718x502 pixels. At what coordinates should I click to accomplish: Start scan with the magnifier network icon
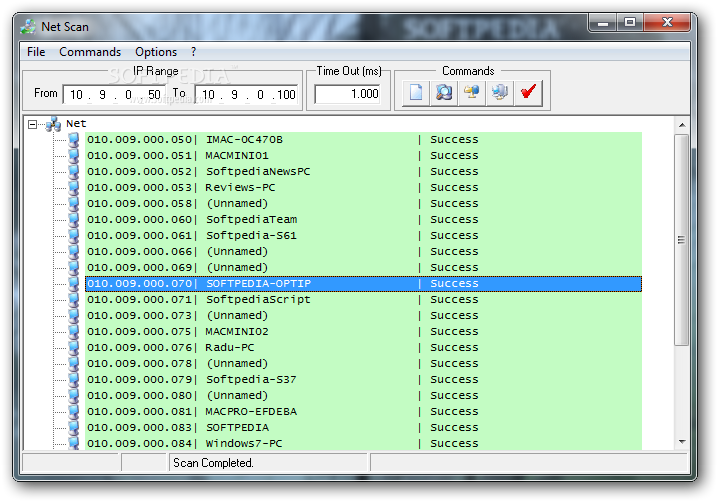444,93
